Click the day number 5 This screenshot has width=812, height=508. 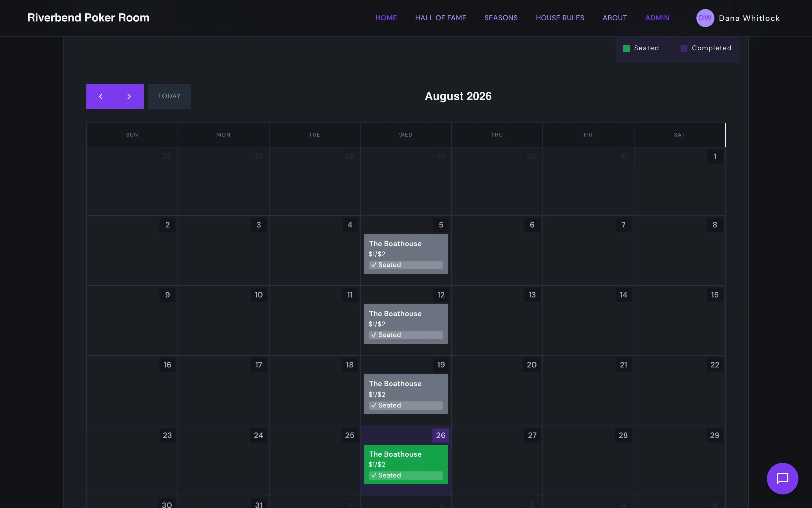441,225
